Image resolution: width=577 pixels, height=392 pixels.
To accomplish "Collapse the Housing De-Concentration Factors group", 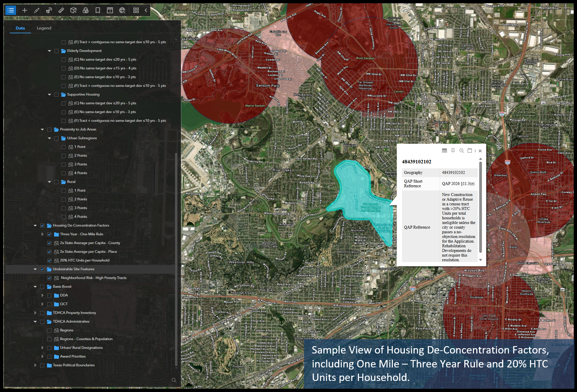I will 35,225.
